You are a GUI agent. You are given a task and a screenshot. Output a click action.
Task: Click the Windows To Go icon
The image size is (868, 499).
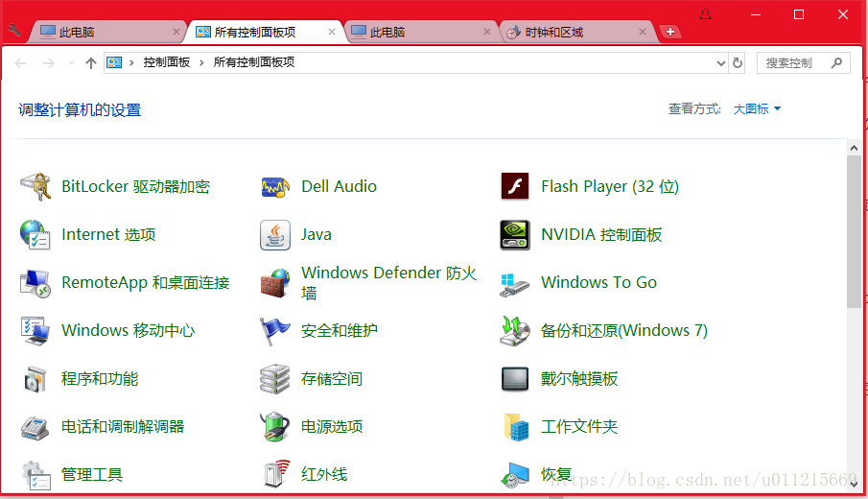(x=515, y=283)
